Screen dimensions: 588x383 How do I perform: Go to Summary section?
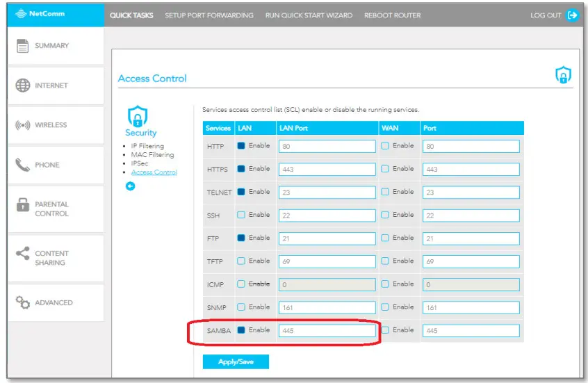coord(56,46)
